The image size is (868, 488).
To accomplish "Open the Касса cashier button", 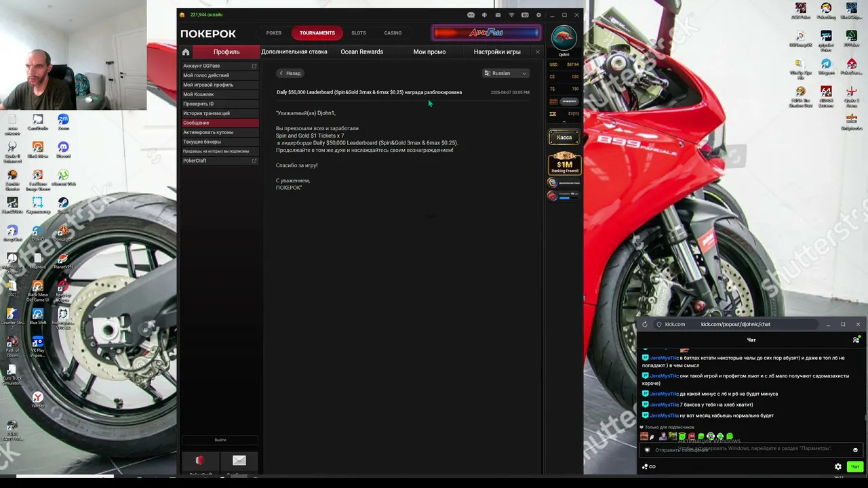I will click(564, 138).
